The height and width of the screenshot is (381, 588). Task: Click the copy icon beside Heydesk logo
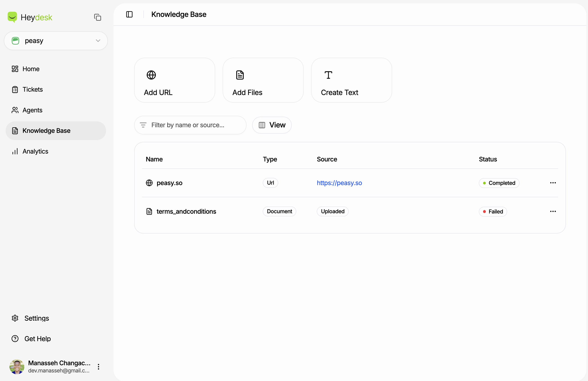point(98,17)
